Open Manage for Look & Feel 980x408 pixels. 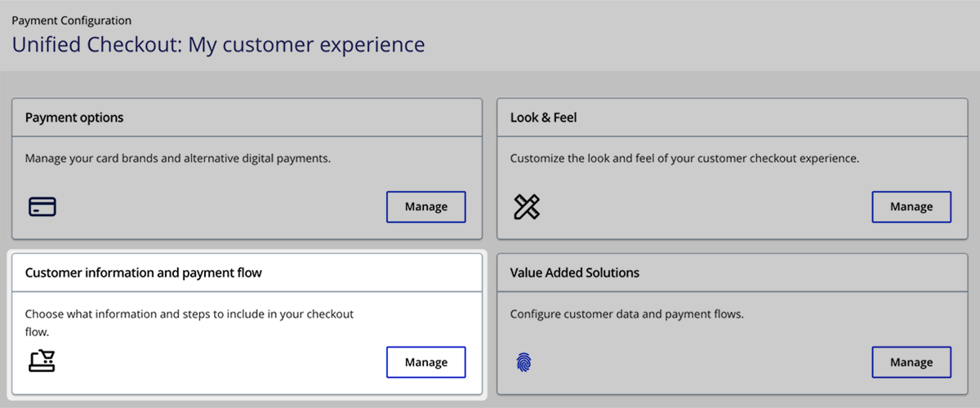tap(911, 206)
